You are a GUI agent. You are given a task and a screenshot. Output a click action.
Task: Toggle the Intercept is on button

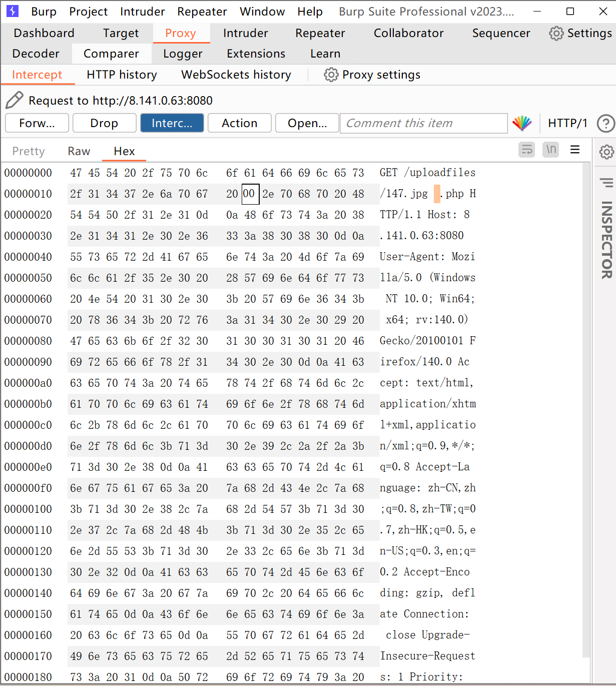[x=172, y=123]
